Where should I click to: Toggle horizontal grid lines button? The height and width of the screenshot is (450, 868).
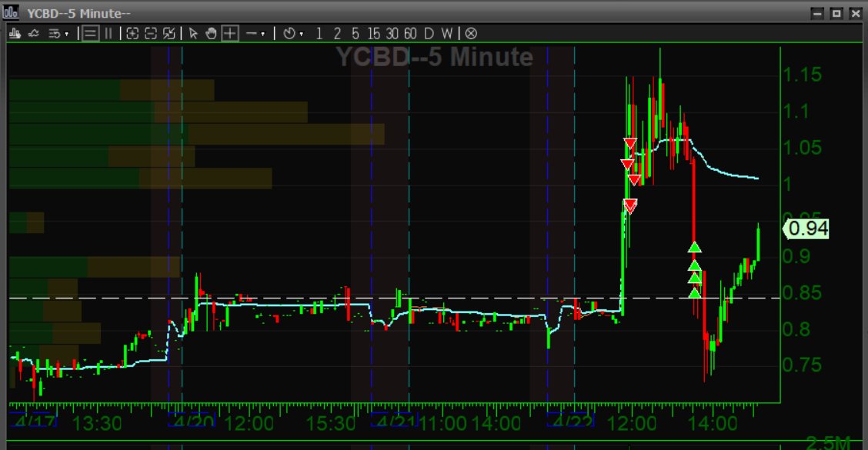pos(90,34)
